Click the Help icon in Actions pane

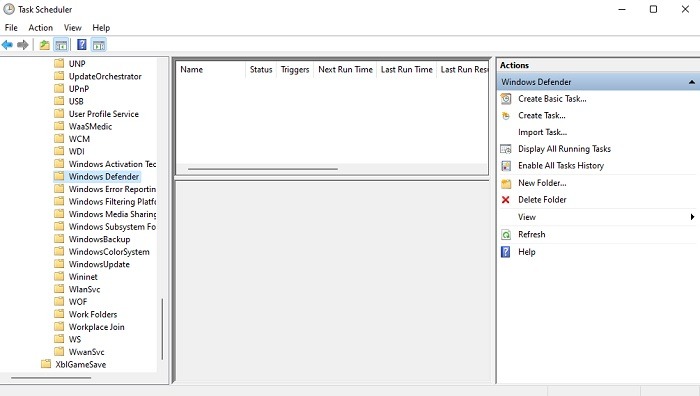505,252
